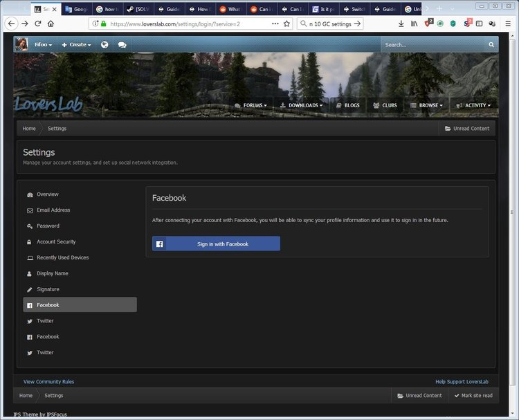Open the Firefox hamburger menu

508,24
